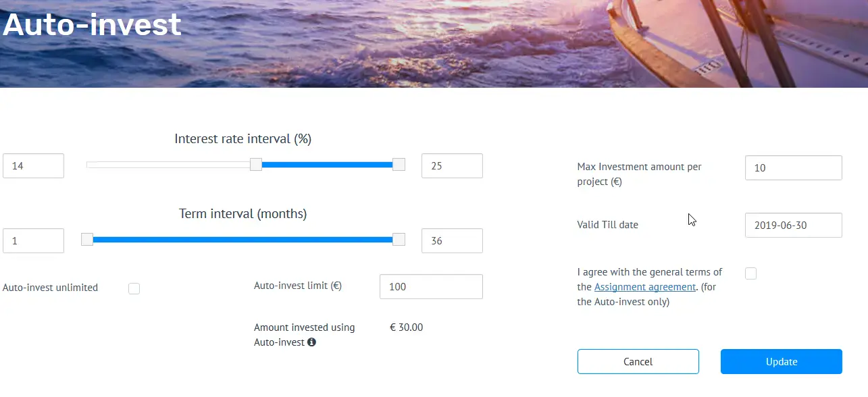
Task: Click the minimum interest rate field showing 14
Action: click(x=34, y=166)
